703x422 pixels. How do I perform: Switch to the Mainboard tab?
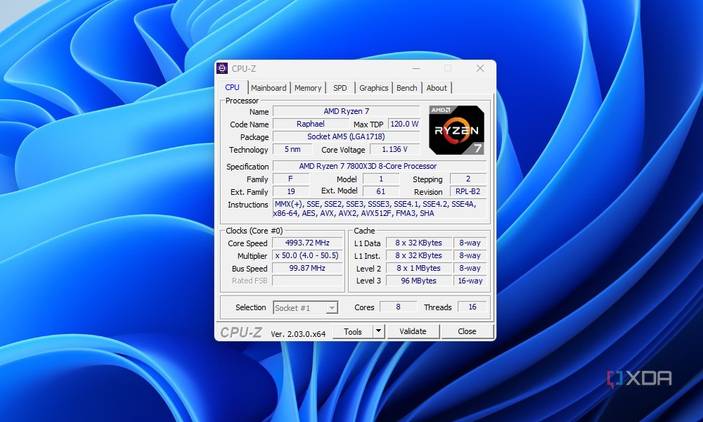pos(268,88)
